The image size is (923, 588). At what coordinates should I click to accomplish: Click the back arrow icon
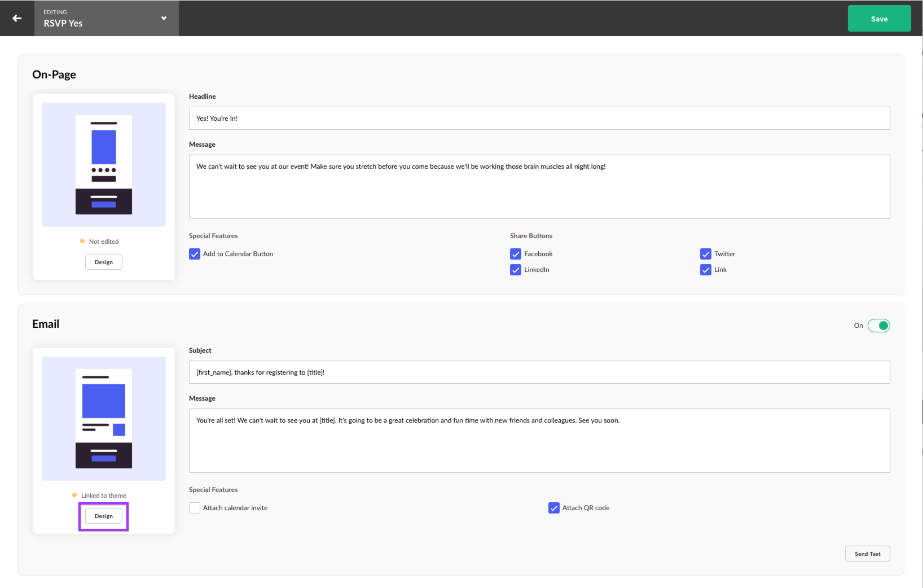(17, 18)
